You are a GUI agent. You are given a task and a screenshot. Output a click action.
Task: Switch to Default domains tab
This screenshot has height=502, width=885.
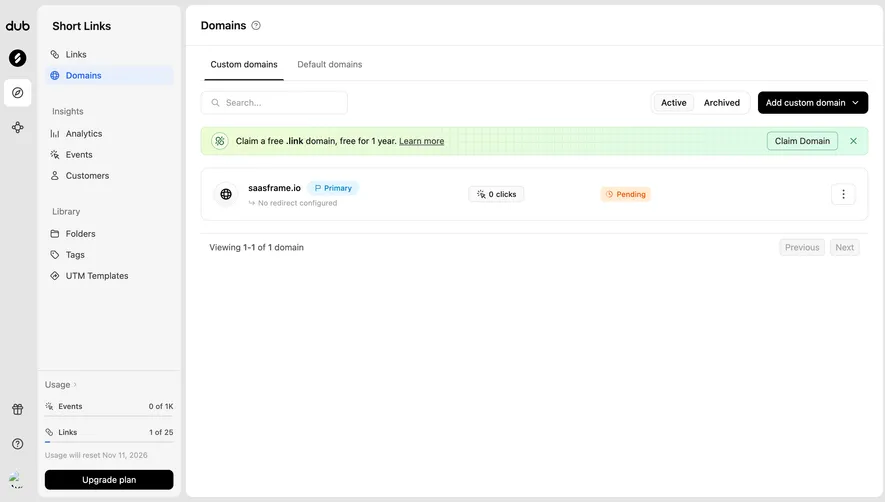330,64
